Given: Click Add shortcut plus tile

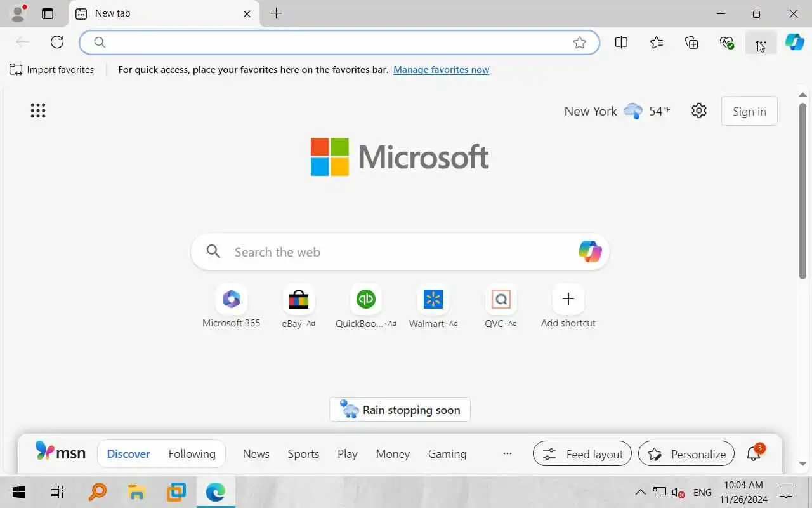Looking at the screenshot, I should click(568, 306).
